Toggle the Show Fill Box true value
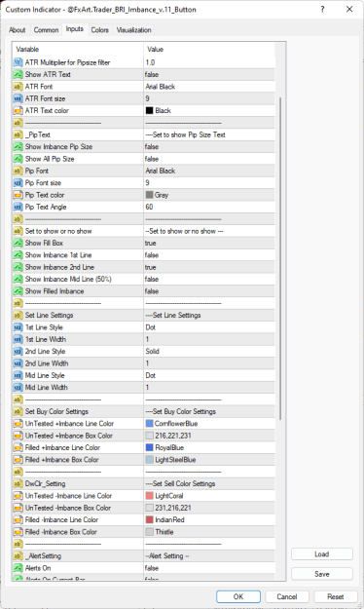This screenshot has height=609, width=364. (x=209, y=244)
